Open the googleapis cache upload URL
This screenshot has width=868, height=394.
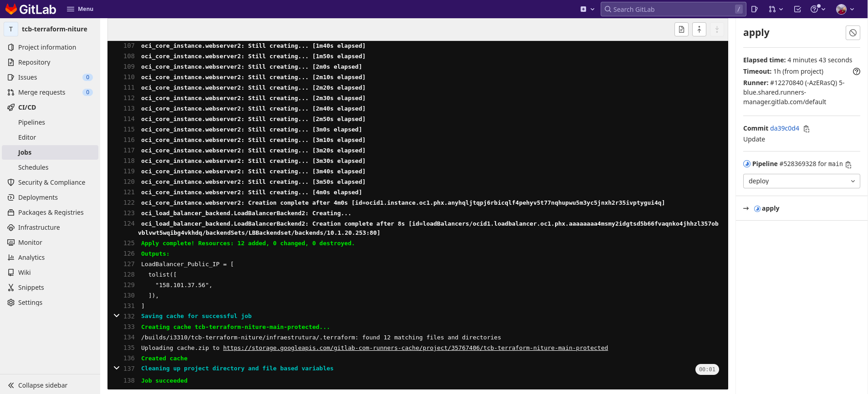(x=415, y=348)
